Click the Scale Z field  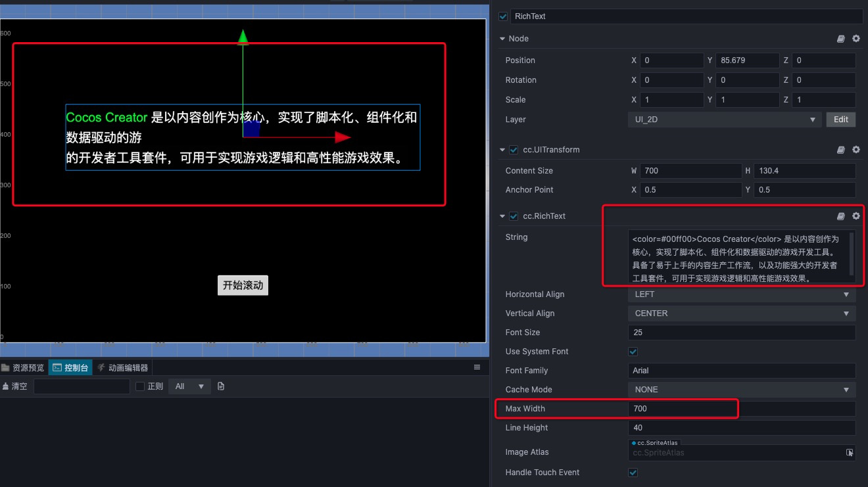point(824,100)
